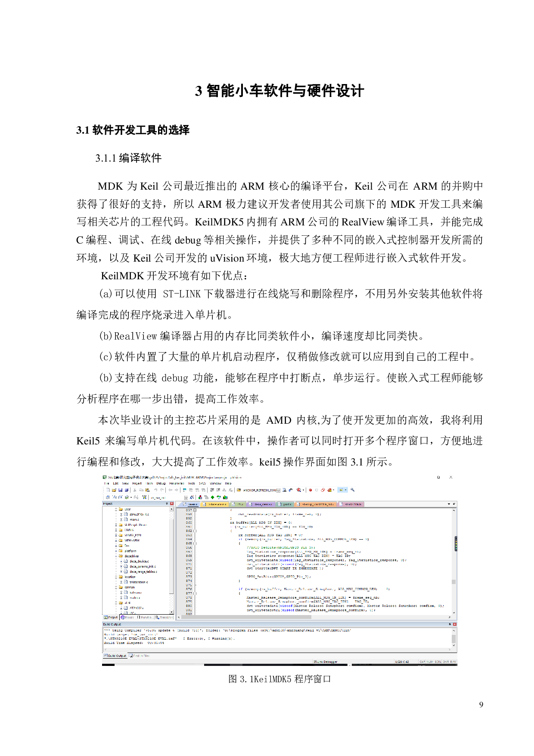Open Configuration wrench icon in toolbar

(x=353, y=490)
